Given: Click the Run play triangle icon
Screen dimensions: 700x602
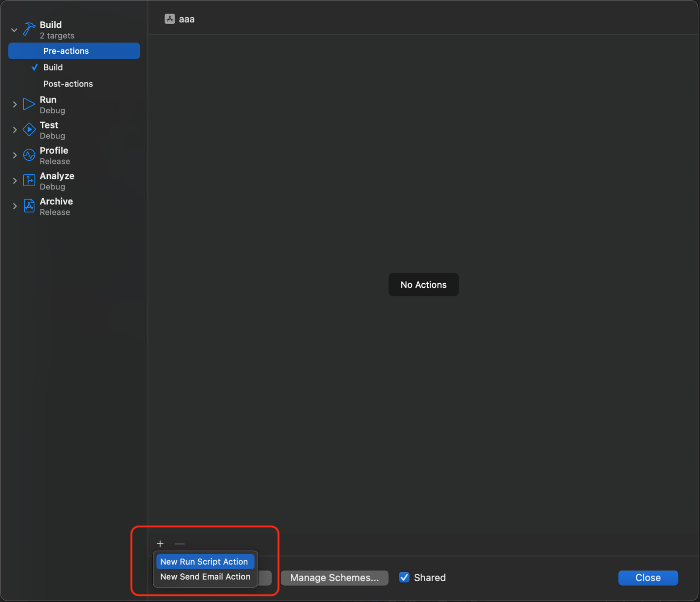Looking at the screenshot, I should (29, 104).
